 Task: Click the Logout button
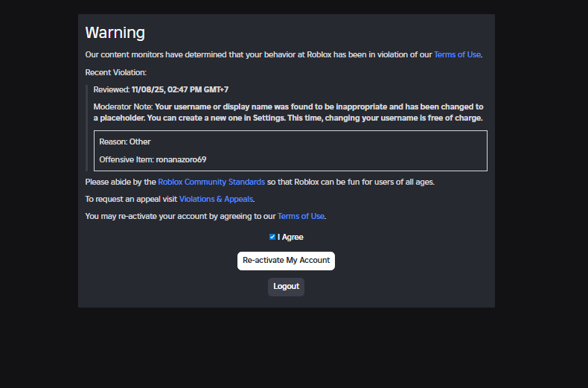(286, 286)
